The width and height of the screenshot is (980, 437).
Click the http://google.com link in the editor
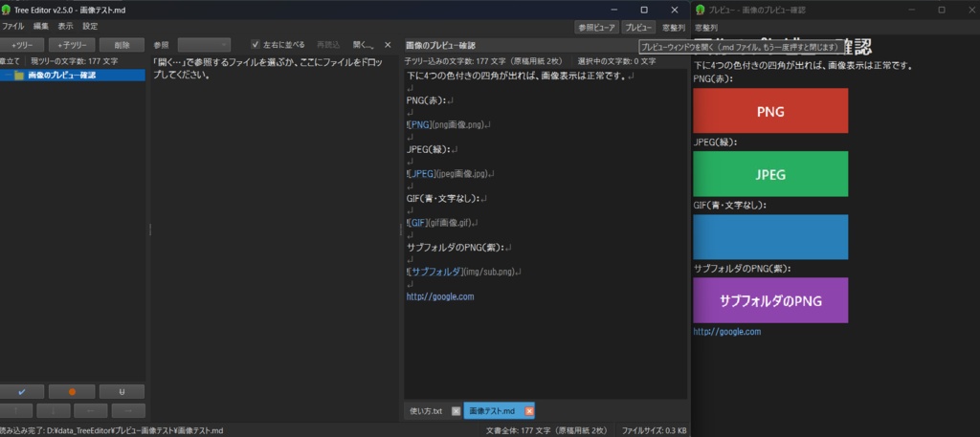440,296
